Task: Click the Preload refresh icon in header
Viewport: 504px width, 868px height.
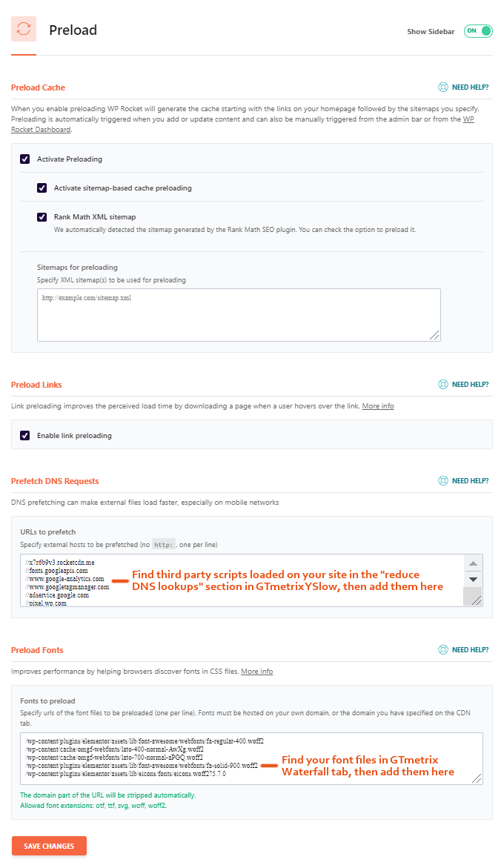Action: pyautogui.click(x=24, y=30)
